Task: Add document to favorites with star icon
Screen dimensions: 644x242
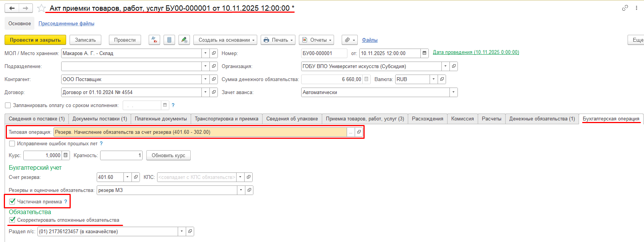Action: tap(41, 8)
